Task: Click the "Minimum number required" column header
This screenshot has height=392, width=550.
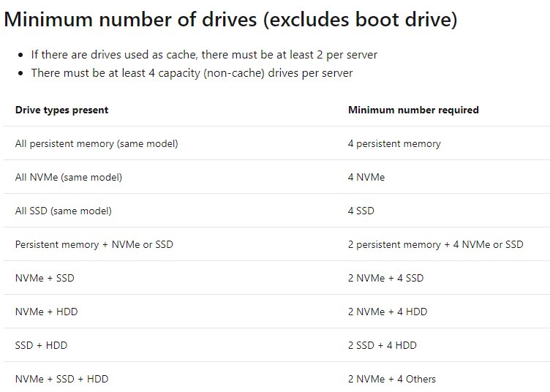Action: (413, 110)
